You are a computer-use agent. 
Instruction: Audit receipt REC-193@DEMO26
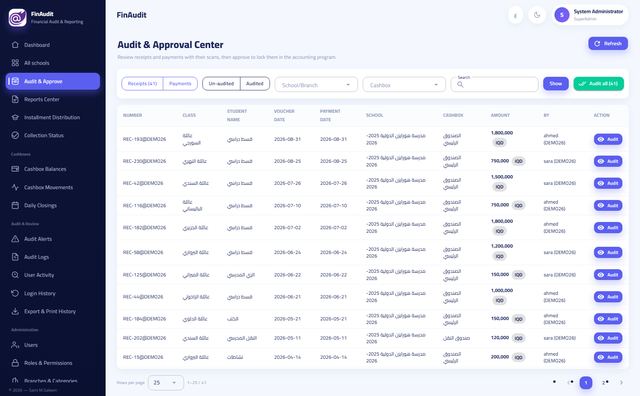coord(608,139)
